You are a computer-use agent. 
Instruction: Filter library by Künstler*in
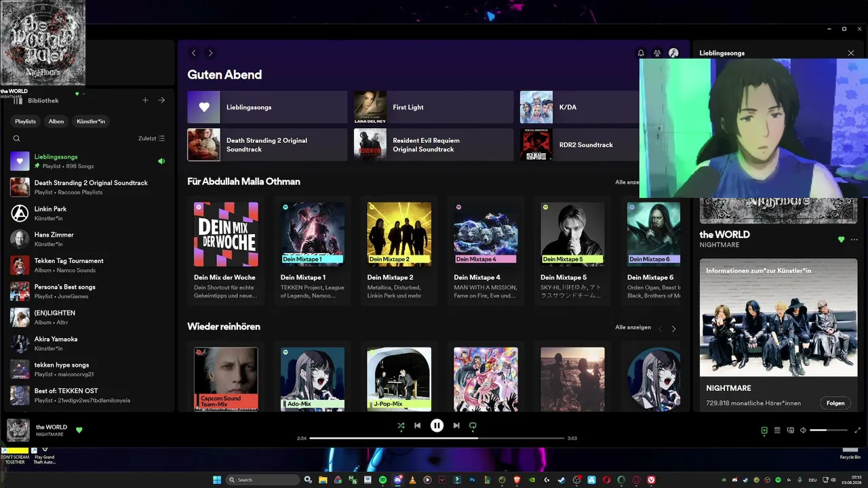point(91,121)
